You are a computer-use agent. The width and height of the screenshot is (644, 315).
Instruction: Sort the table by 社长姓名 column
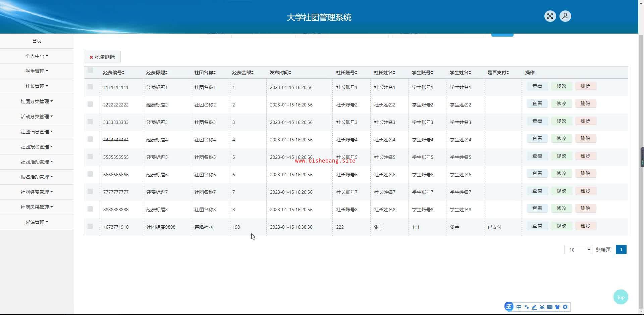click(385, 73)
